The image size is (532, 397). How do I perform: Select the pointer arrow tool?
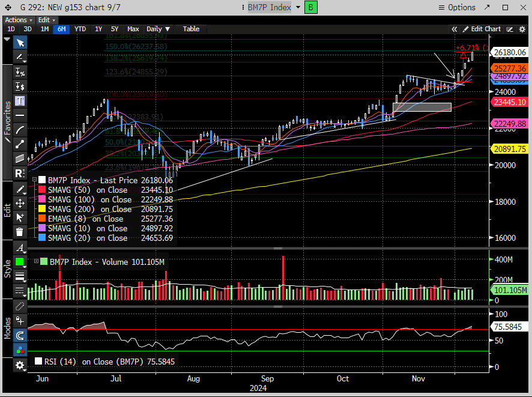coord(20,43)
